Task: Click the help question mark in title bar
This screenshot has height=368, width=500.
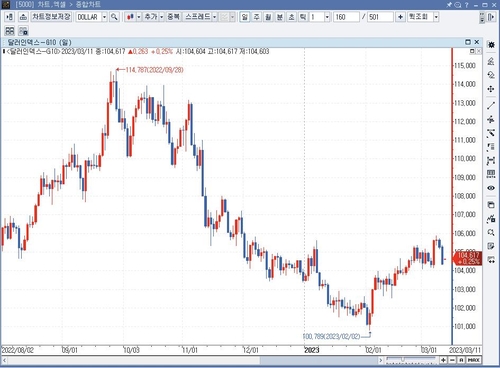Action: [467, 5]
